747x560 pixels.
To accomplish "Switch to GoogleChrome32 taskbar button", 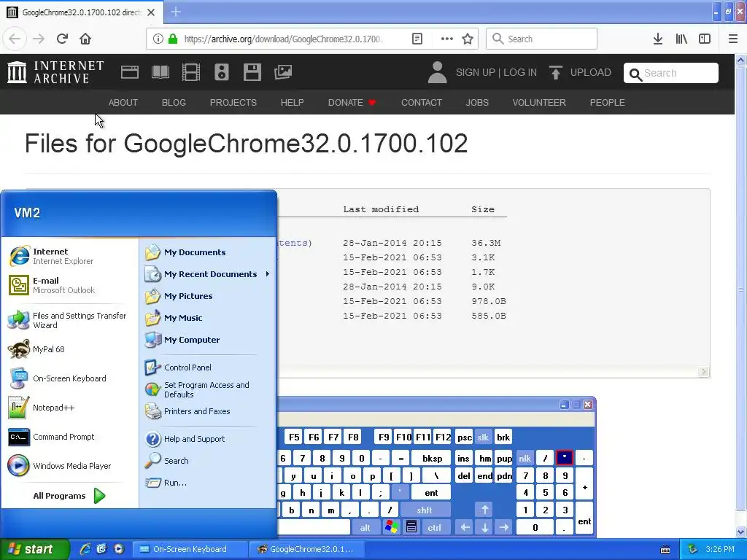I will tap(307, 549).
